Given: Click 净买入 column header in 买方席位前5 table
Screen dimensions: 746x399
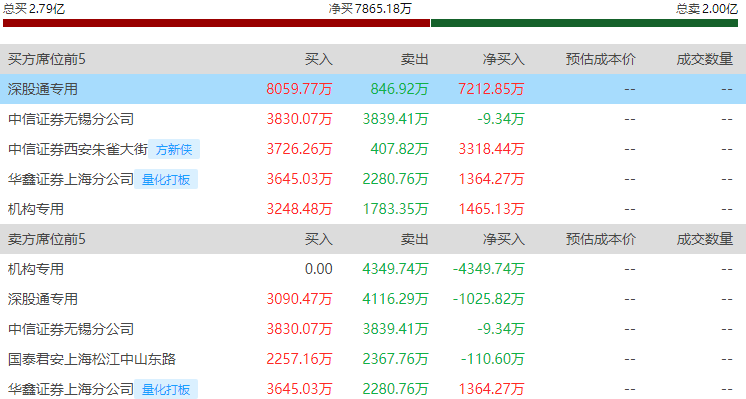Looking at the screenshot, I should point(503,59).
